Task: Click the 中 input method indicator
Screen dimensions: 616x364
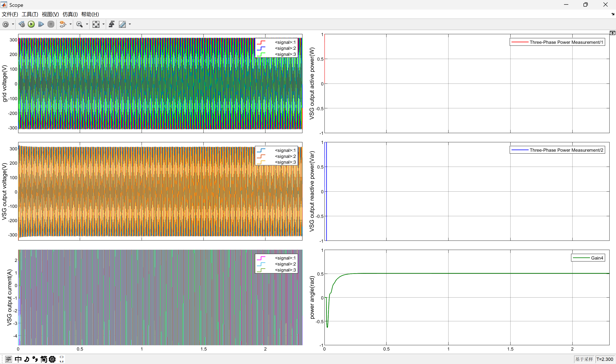Action: (x=18, y=359)
